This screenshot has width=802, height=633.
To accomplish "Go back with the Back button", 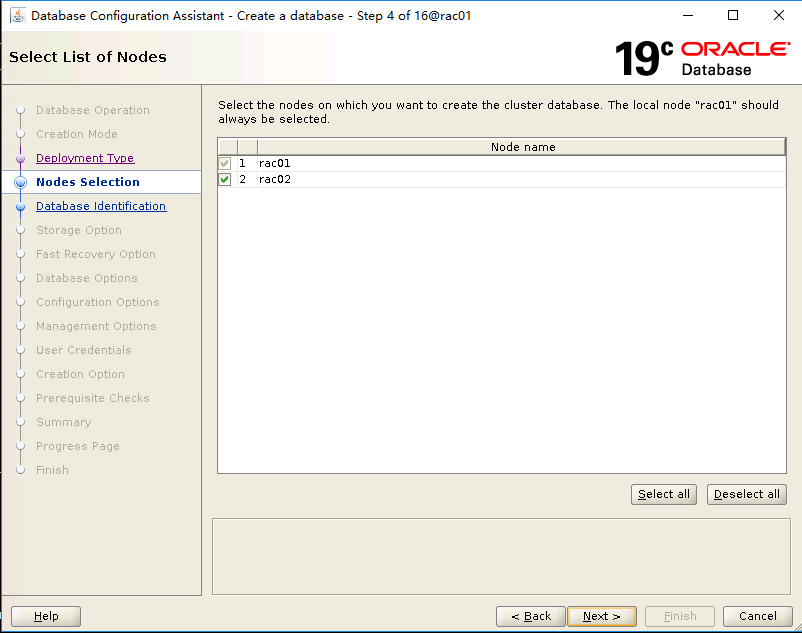I will [530, 616].
